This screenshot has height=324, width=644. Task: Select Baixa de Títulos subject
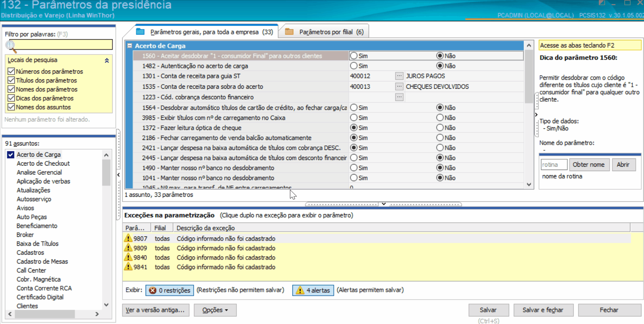tap(37, 244)
